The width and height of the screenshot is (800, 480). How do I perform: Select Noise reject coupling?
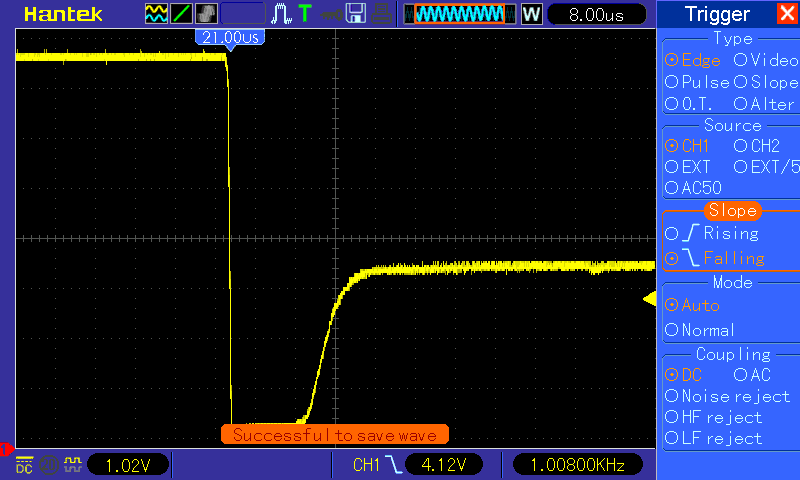(728, 396)
